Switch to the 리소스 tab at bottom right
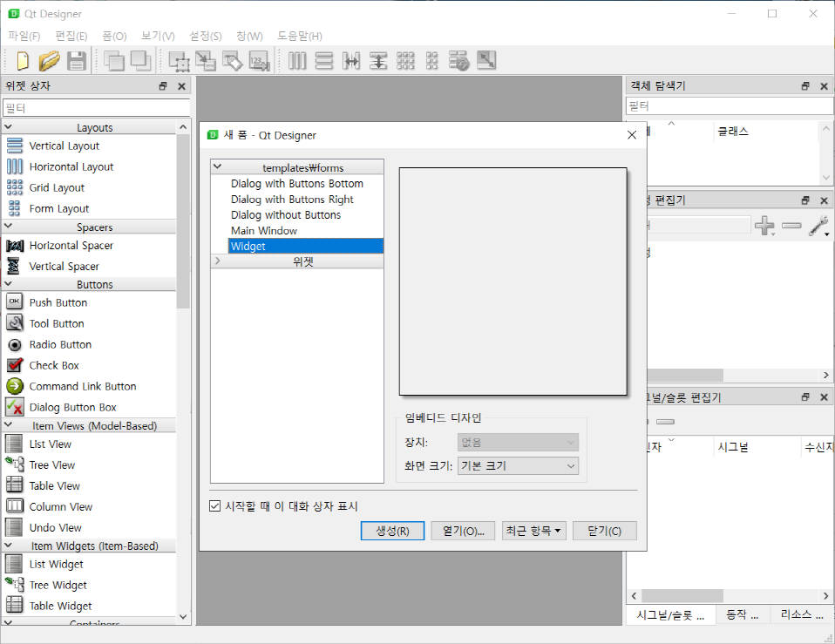Viewport: 835px width, 644px height. click(802, 614)
